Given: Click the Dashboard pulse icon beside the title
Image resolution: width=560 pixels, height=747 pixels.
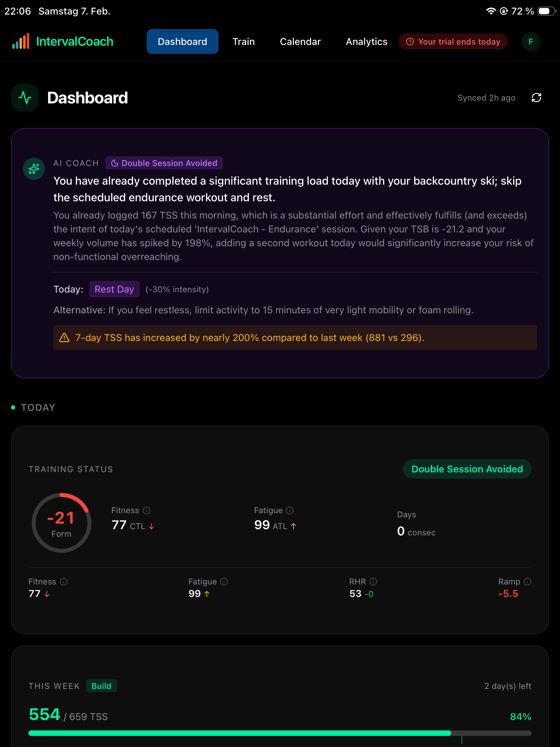Looking at the screenshot, I should 25,98.
